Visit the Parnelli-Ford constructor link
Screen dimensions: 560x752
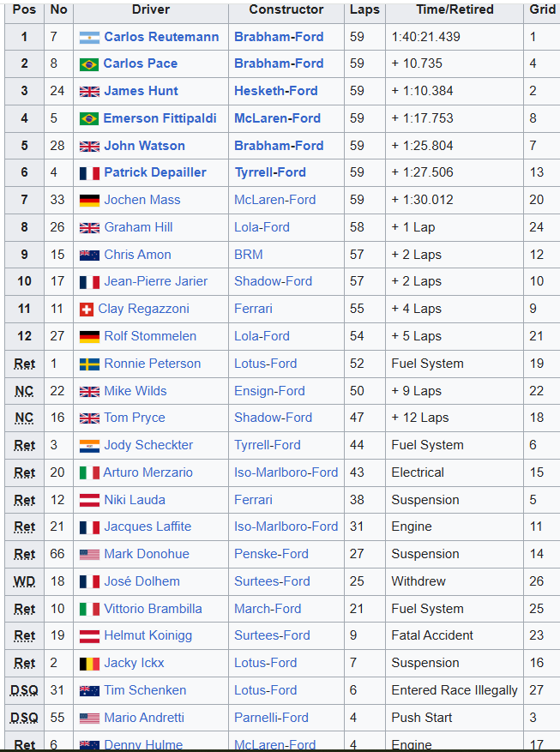pos(271,718)
